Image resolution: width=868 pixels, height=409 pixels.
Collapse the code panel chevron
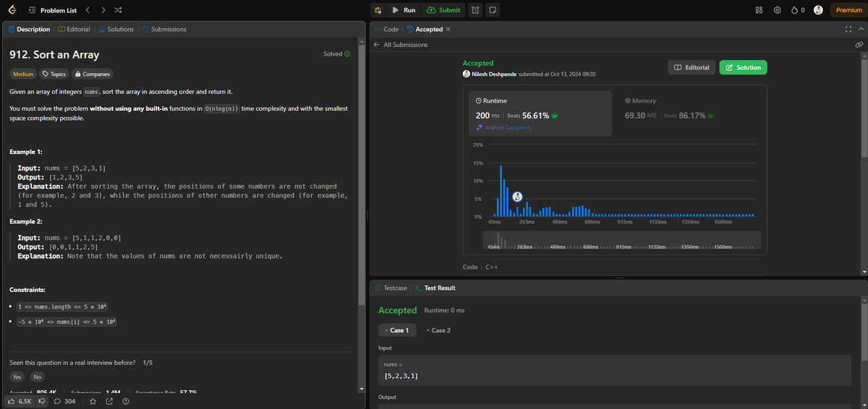(x=860, y=29)
